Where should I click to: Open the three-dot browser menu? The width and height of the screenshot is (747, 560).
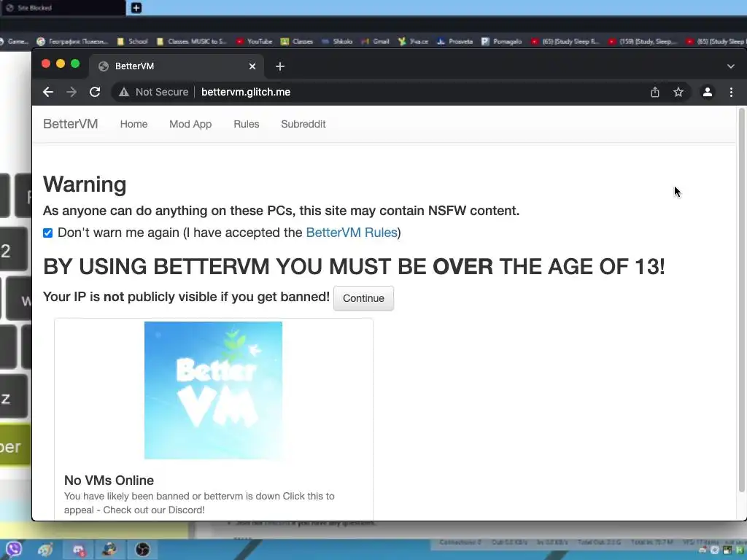tap(731, 92)
